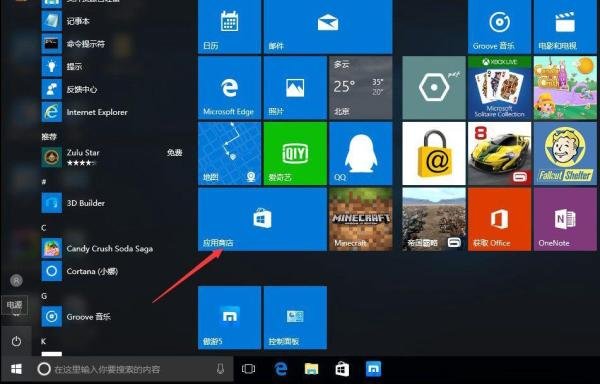This screenshot has width=600, height=384.
Task: Click the Windows Start button
Action: (16, 369)
